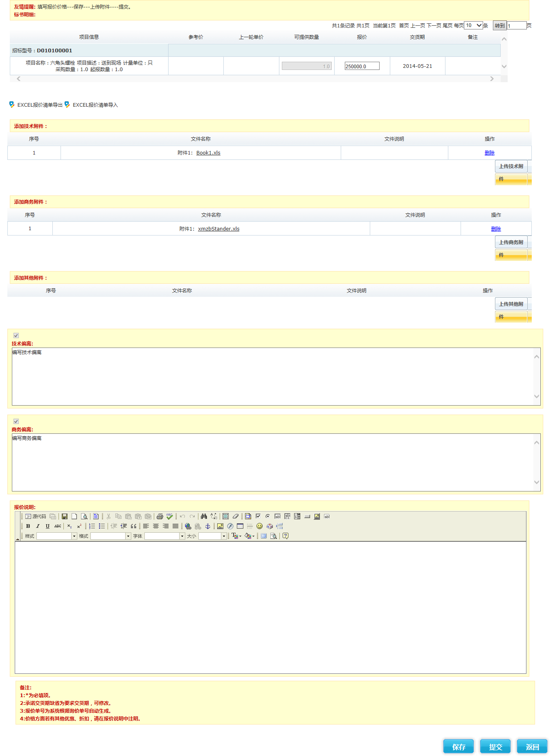Open the 样式 style dropdown
551x756 pixels.
(x=74, y=536)
